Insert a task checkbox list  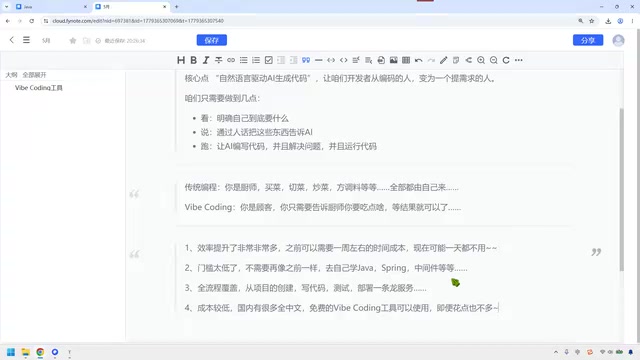[x=269, y=60]
